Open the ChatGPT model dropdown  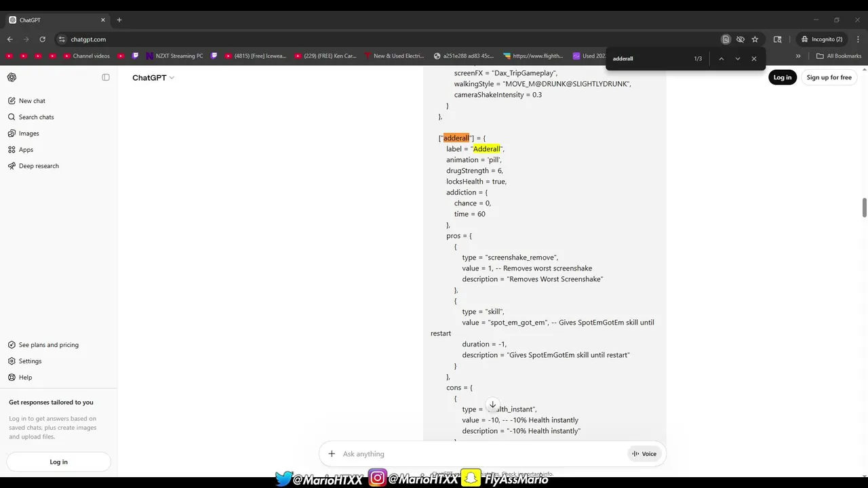pos(153,78)
